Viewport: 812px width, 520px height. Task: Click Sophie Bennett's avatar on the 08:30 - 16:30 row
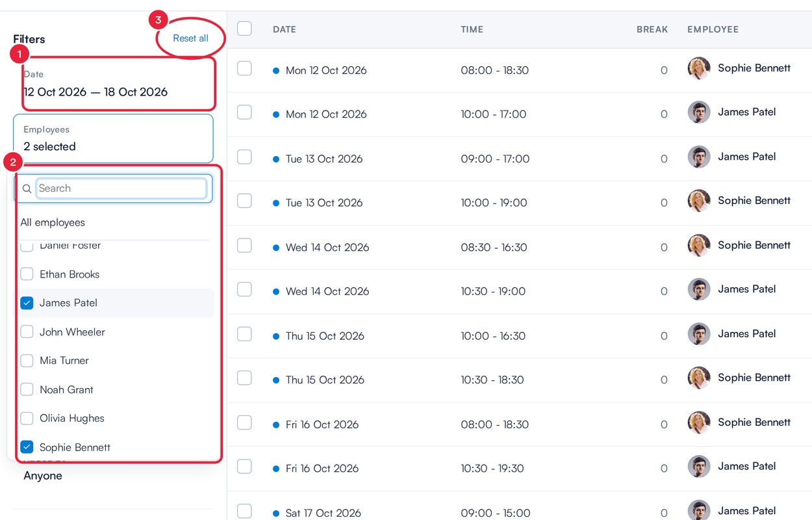[x=699, y=245]
